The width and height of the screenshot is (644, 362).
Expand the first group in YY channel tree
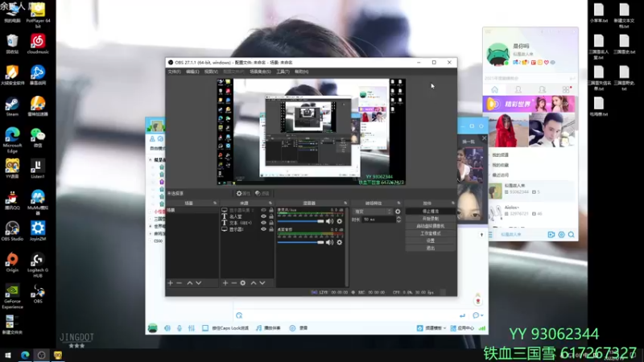151,159
